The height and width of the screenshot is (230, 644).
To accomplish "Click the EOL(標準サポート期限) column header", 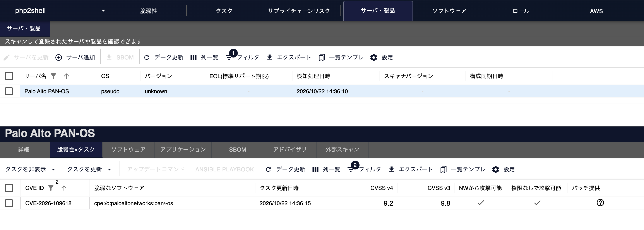I will pos(239,76).
